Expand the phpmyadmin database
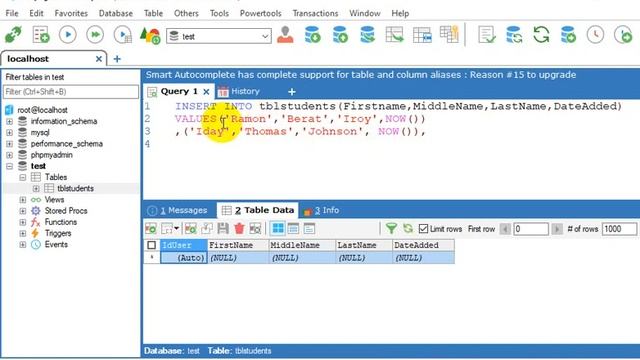The image size is (640, 360). click(x=10, y=155)
